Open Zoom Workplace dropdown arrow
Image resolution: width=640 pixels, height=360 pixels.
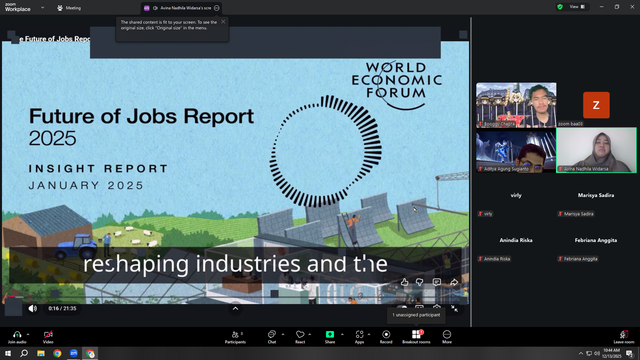coord(42,7)
